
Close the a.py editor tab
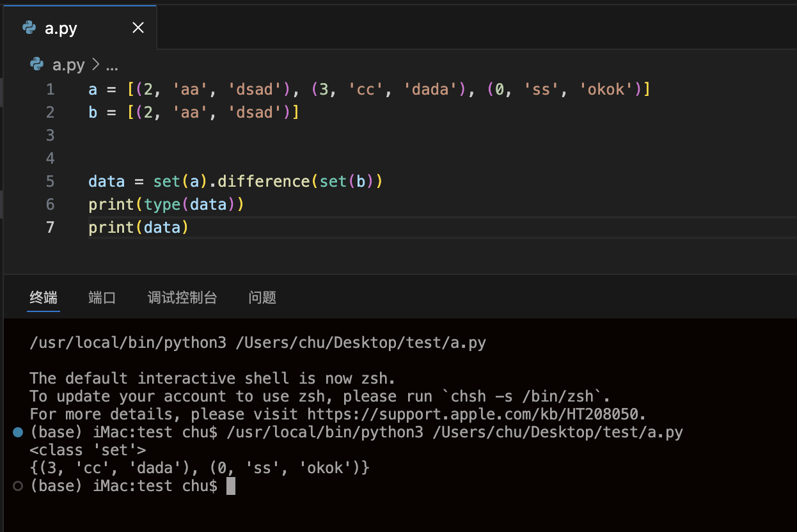[x=138, y=27]
